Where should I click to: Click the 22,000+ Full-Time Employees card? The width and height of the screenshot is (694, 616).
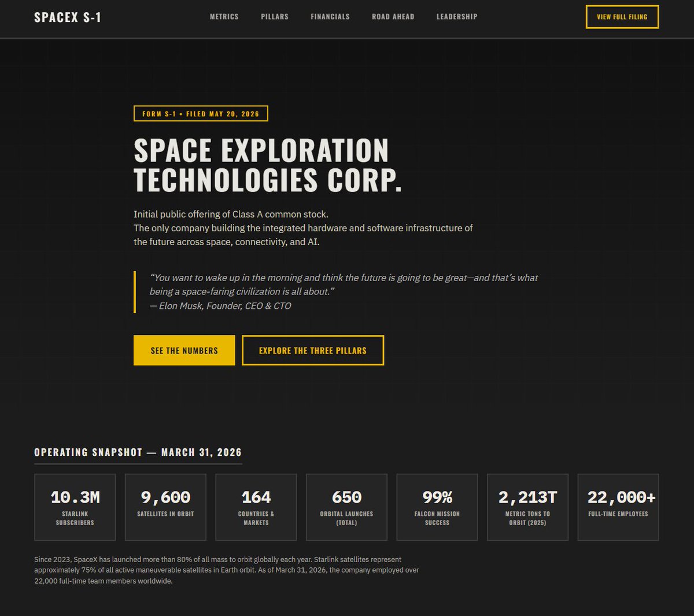(x=618, y=507)
